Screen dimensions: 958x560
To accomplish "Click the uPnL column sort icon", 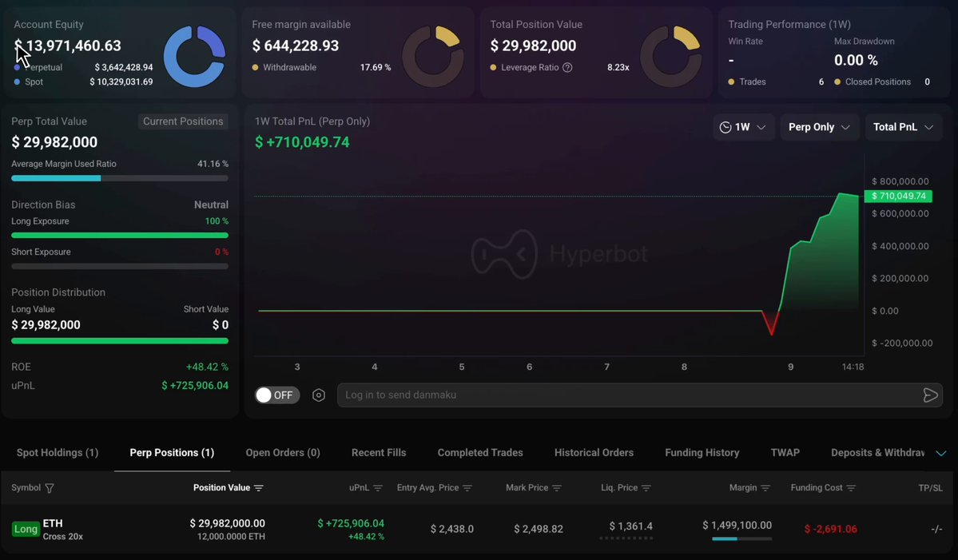I will click(378, 488).
